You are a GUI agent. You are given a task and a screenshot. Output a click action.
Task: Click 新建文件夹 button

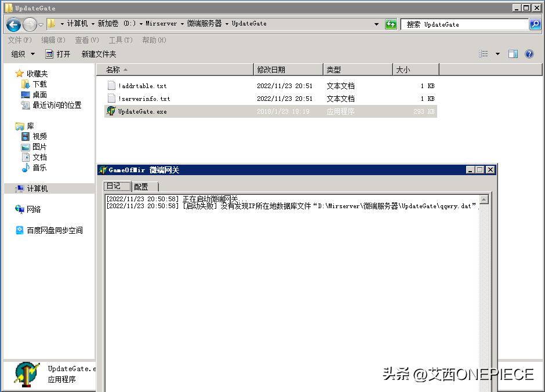(99, 54)
